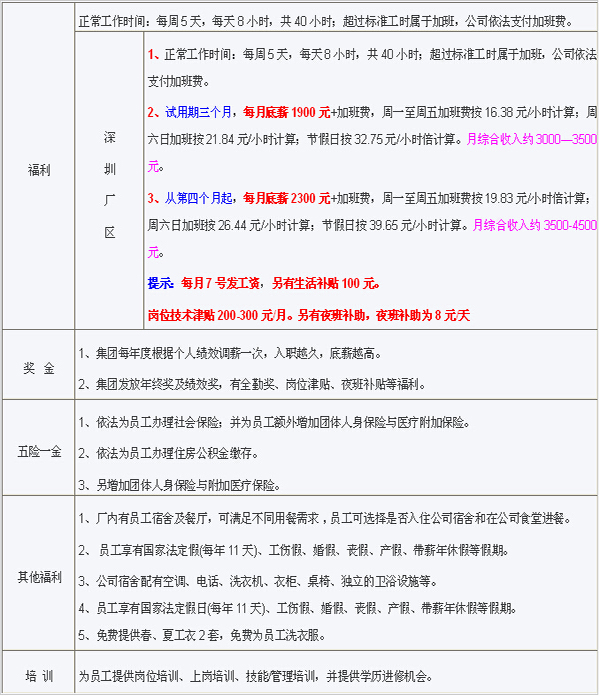
Task: Click the blue 提示 label
Action: [161, 284]
